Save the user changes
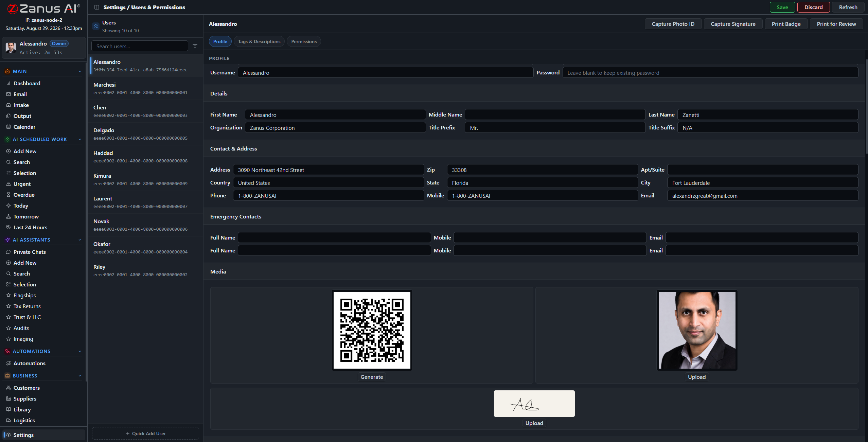868x442 pixels. click(x=782, y=7)
